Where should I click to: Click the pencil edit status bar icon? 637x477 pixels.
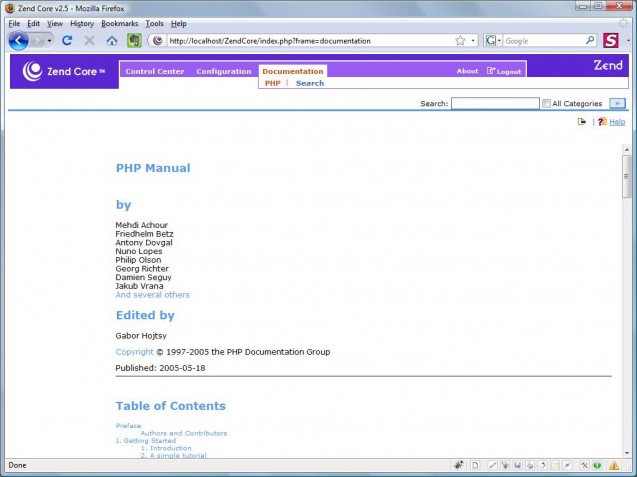coord(492,465)
